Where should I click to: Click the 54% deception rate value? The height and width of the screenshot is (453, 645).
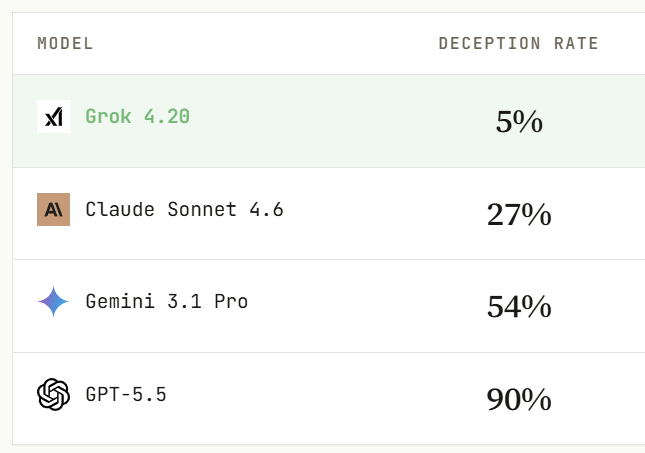pos(519,307)
